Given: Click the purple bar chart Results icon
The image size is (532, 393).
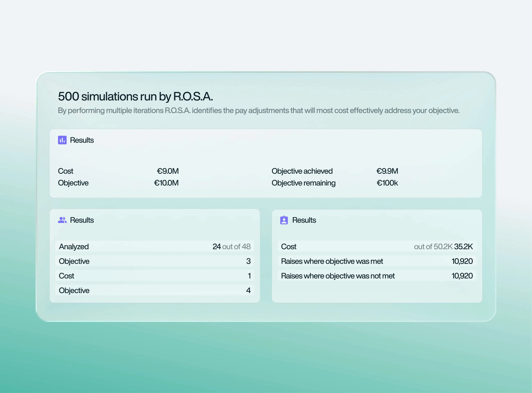Looking at the screenshot, I should point(62,140).
